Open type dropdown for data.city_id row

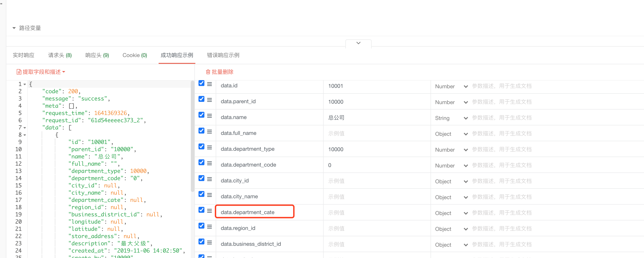451,182
